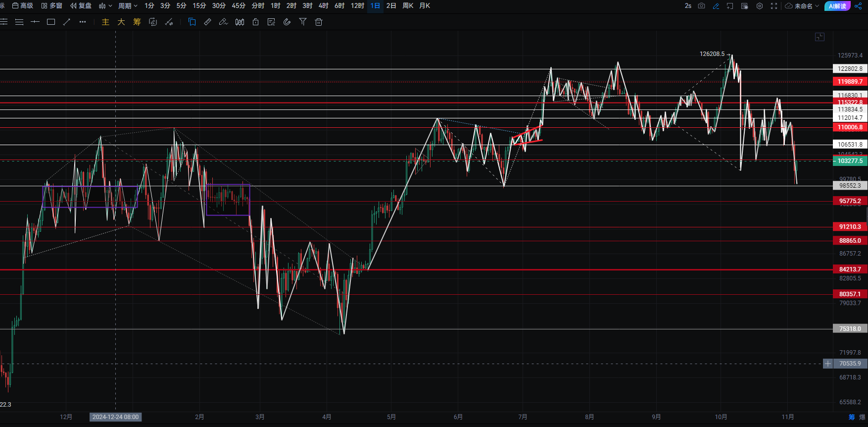
Task: Click the 复盘 replay button
Action: pos(81,6)
